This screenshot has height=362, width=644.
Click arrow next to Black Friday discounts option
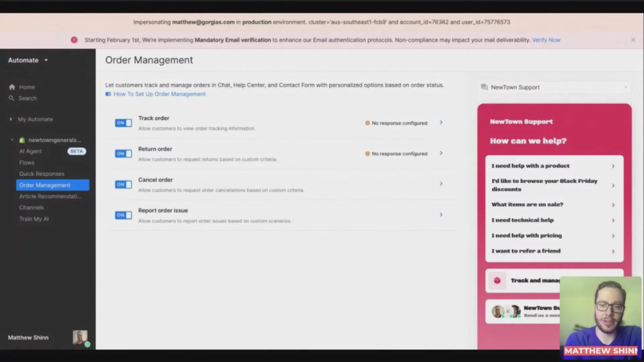613,186
